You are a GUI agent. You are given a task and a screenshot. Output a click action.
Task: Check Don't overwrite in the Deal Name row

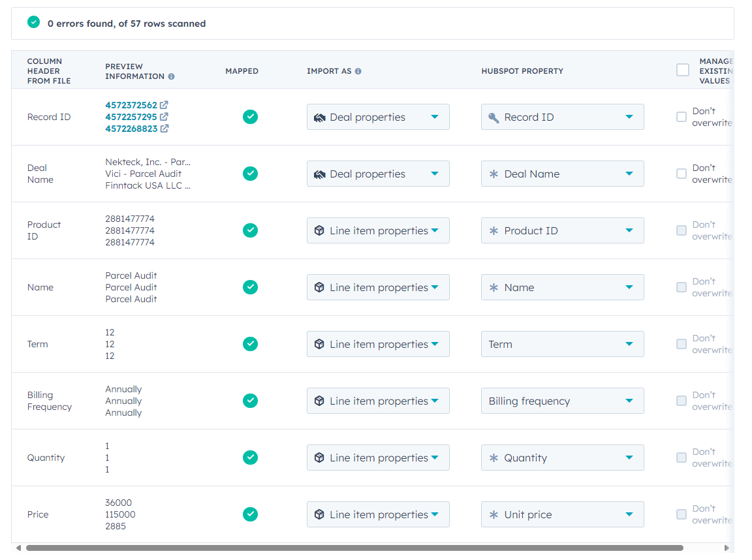(x=681, y=174)
